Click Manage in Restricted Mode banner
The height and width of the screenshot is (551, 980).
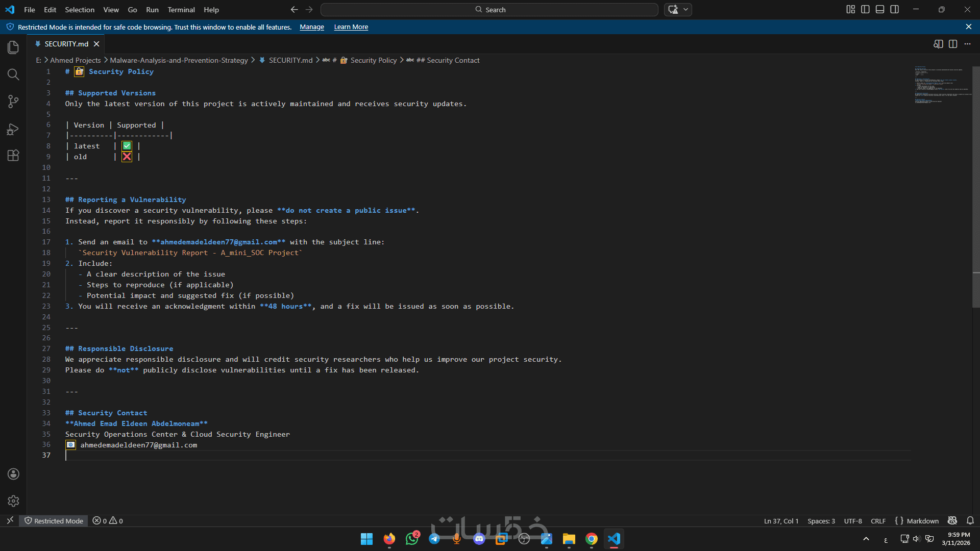click(312, 27)
